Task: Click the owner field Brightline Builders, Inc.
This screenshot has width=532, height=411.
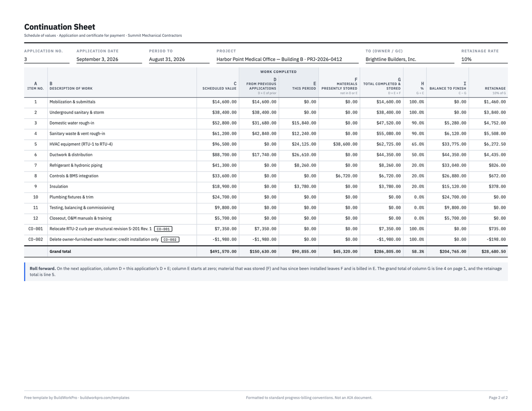Action: (410, 59)
